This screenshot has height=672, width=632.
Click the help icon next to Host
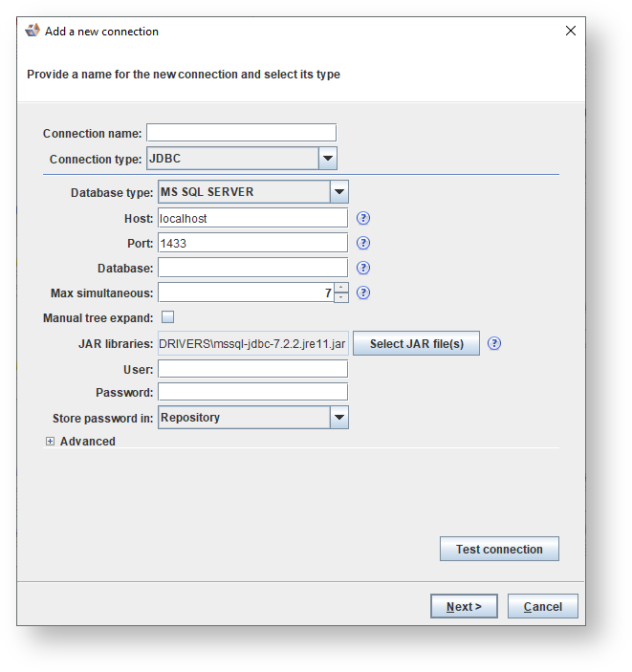363,218
